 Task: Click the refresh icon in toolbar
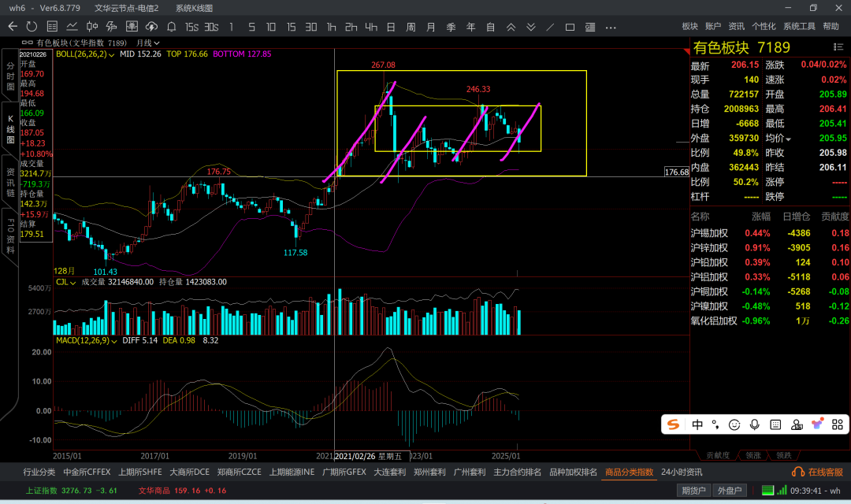32,27
